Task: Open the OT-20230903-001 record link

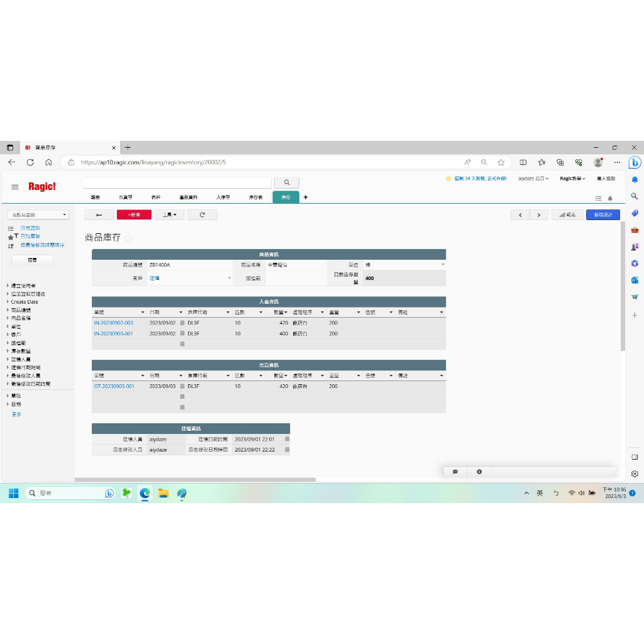Action: pyautogui.click(x=114, y=387)
